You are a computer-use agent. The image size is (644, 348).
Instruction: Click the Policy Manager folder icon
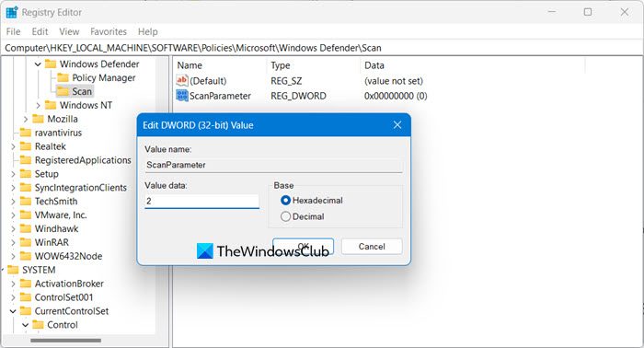tap(63, 77)
